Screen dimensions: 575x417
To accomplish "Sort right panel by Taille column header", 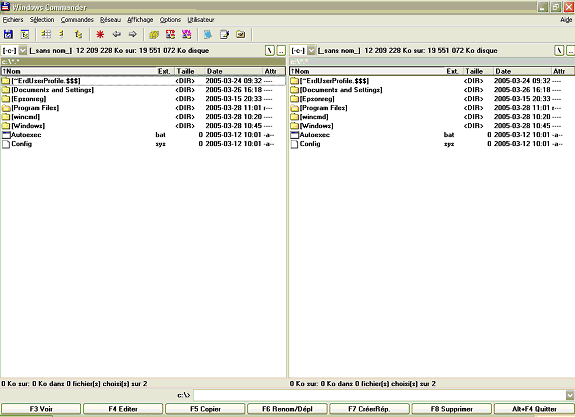I will [x=477, y=71].
